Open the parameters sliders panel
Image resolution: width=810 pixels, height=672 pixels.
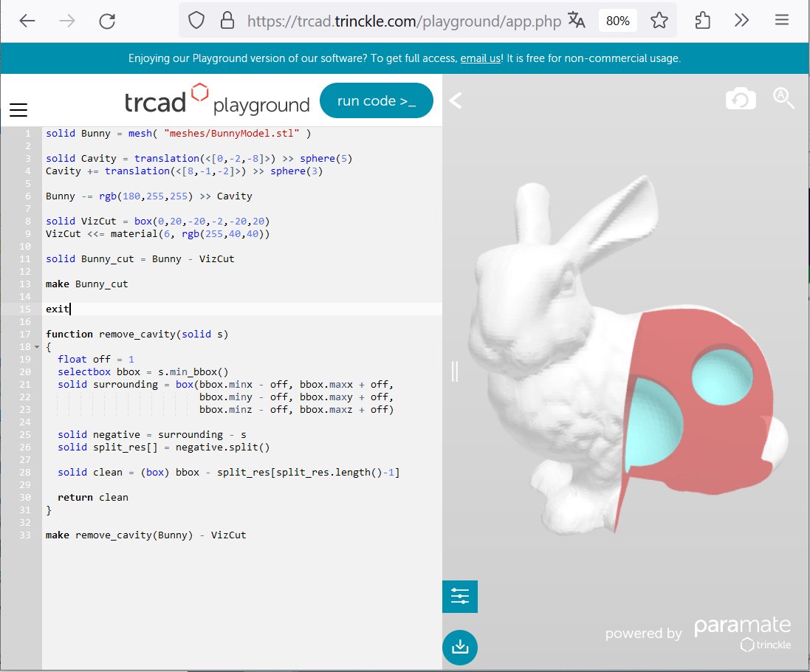459,596
